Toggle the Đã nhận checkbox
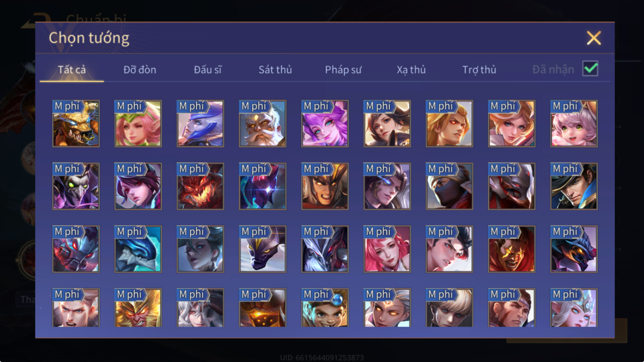The height and width of the screenshot is (362, 644). click(x=590, y=69)
